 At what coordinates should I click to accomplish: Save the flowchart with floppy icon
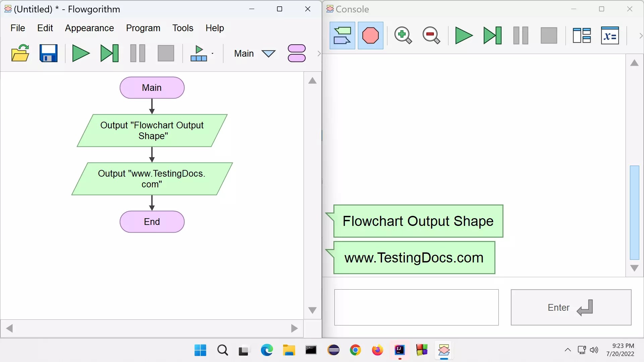[49, 53]
